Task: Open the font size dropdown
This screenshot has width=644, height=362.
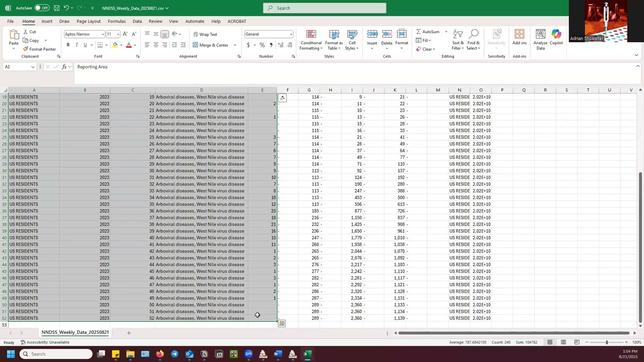Action: (118, 34)
